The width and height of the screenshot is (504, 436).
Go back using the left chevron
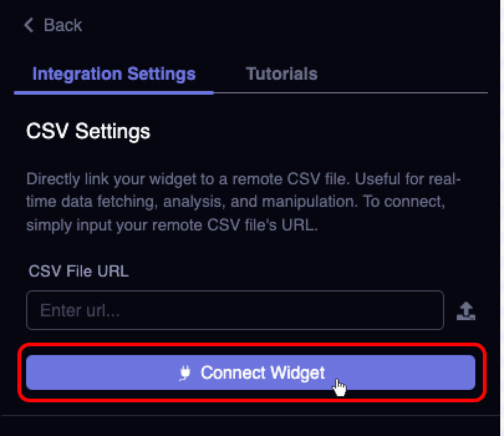pos(29,25)
